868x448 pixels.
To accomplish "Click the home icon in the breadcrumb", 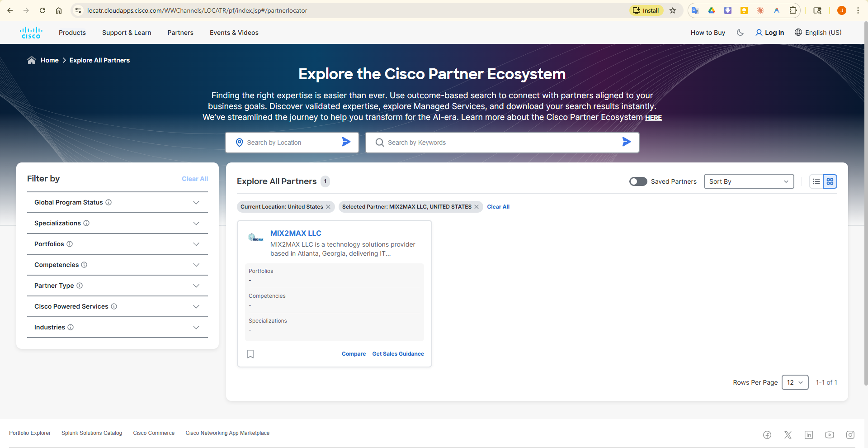I will click(x=31, y=60).
